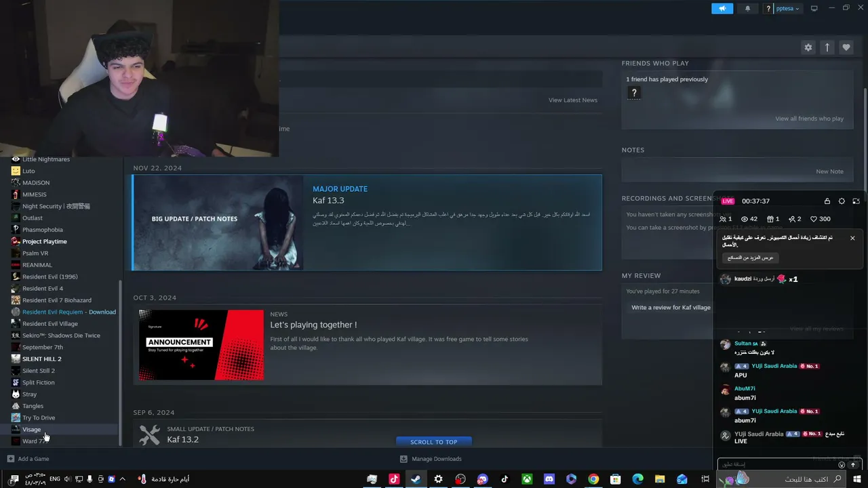The image size is (868, 488).
Task: Open View all friends who play
Action: coord(809,119)
